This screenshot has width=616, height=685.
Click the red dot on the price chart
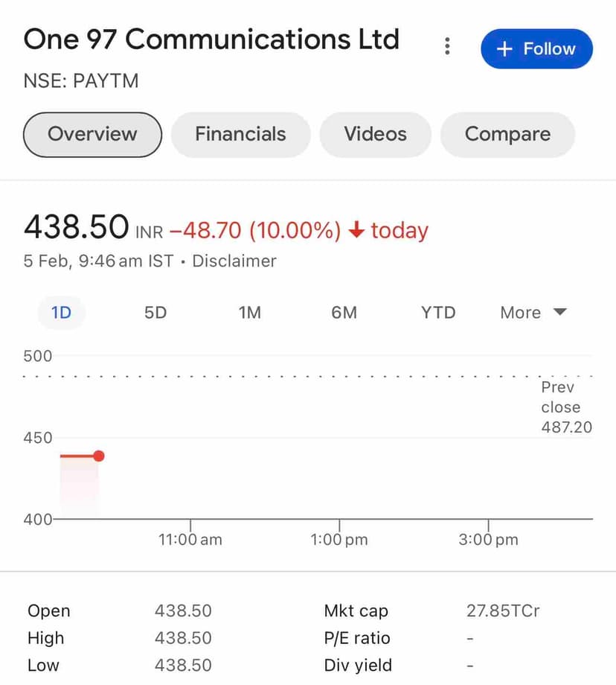[99, 456]
